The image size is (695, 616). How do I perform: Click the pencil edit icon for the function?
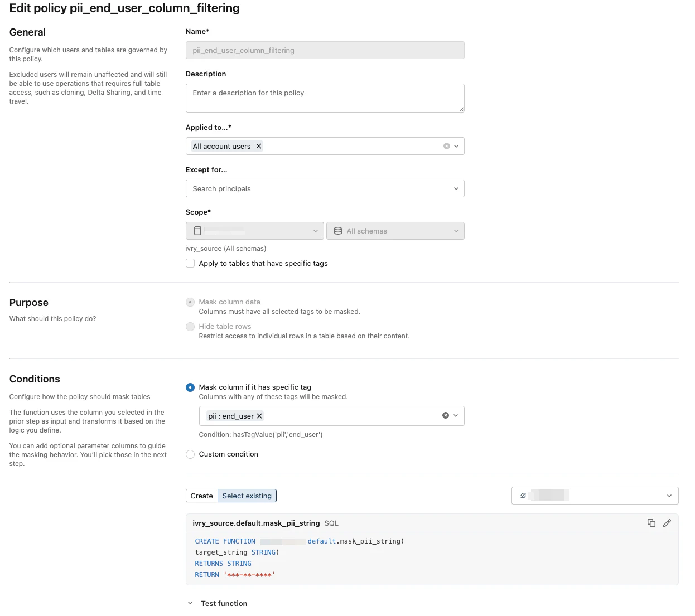click(667, 523)
